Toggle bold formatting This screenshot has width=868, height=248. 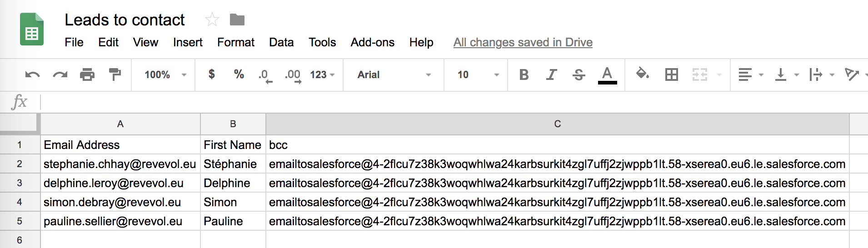(x=524, y=74)
